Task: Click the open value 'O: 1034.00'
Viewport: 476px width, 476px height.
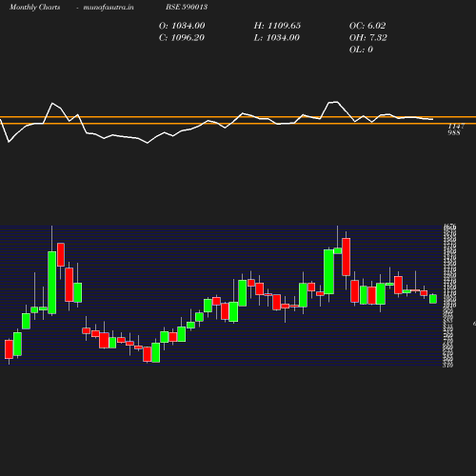Action: click(x=182, y=26)
